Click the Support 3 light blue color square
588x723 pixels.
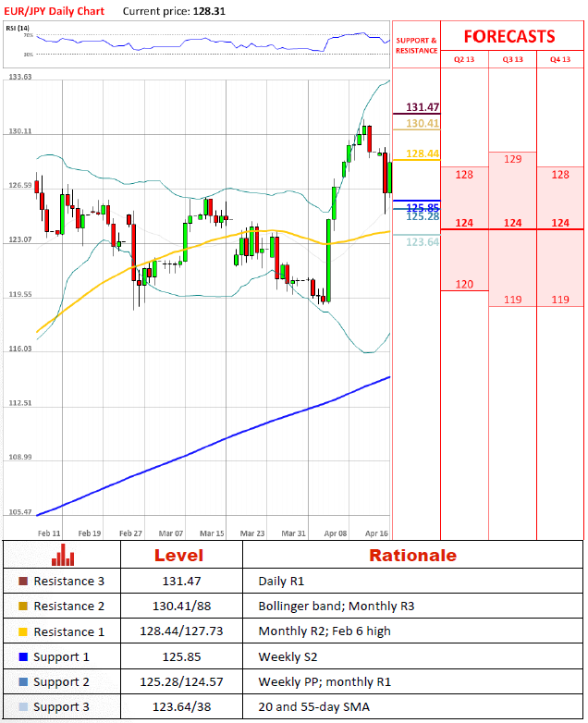coord(23,707)
